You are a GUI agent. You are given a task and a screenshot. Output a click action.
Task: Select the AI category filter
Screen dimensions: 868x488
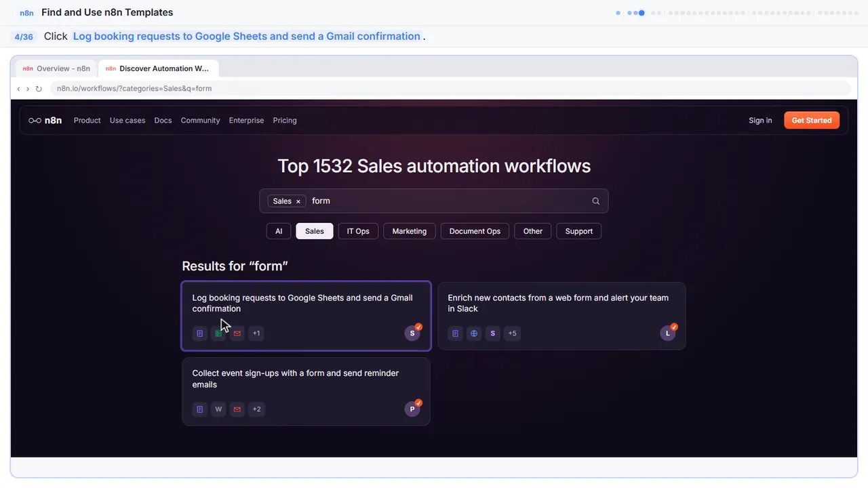click(279, 231)
